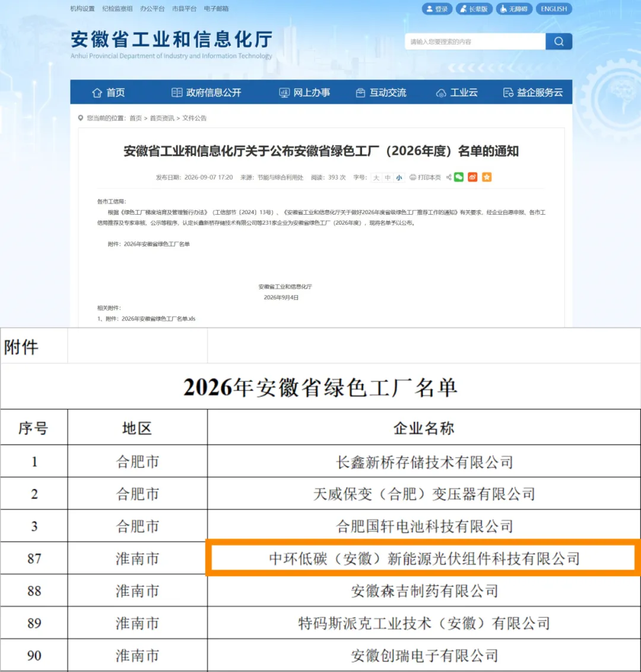Open 登录 login button
Viewport: 641px width, 672px height.
[437, 8]
